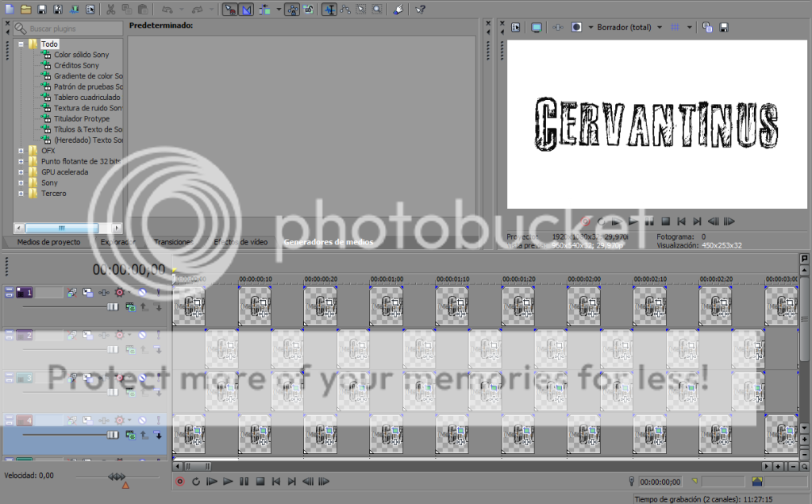Click track 1 level slider handle

click(113, 307)
